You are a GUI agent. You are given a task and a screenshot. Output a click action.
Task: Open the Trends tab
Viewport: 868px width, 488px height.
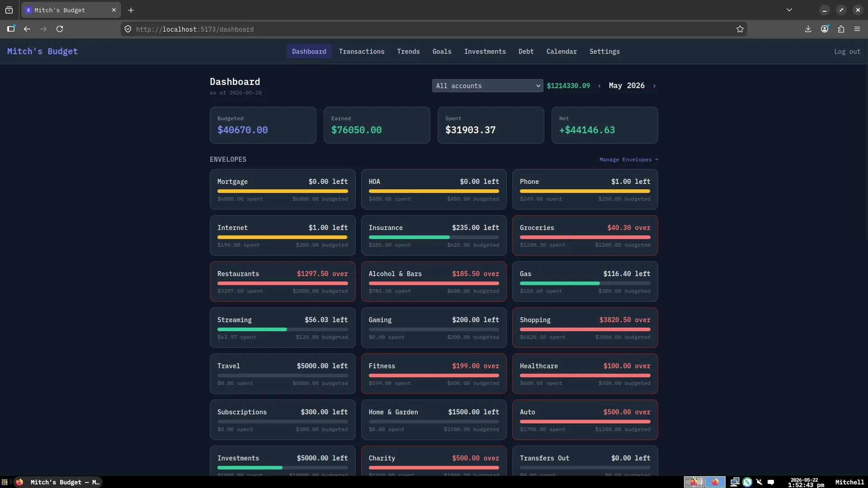(408, 52)
